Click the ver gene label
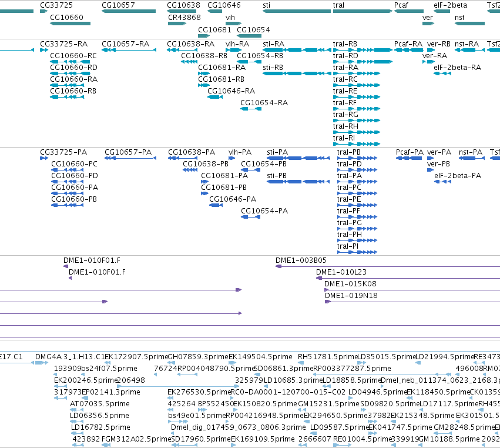Image resolution: width=500 pixels, height=448 pixels. (428, 17)
